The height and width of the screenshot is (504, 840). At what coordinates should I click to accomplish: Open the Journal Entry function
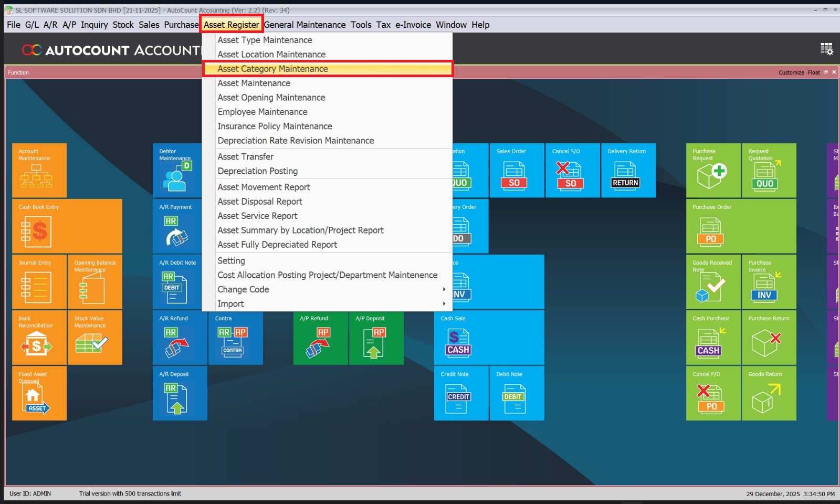[x=39, y=282]
